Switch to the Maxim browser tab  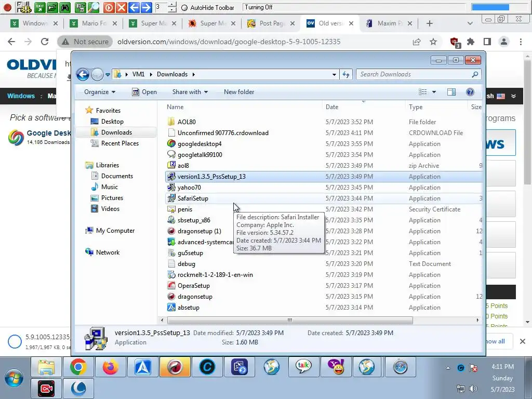pyautogui.click(x=389, y=23)
